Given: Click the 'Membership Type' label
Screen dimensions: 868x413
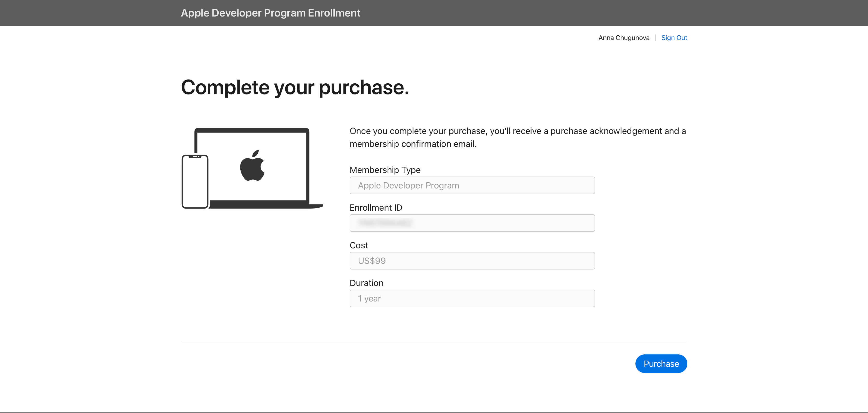Looking at the screenshot, I should click(385, 170).
